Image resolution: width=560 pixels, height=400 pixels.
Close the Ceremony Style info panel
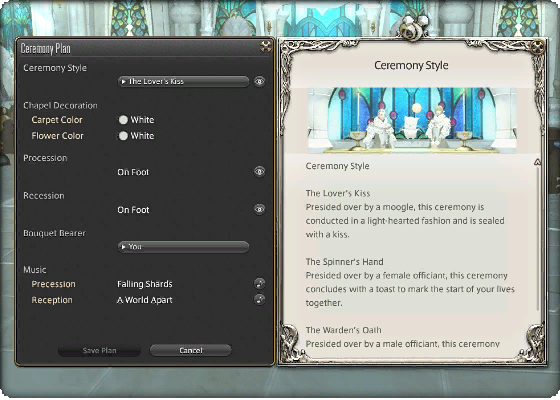pos(537,47)
